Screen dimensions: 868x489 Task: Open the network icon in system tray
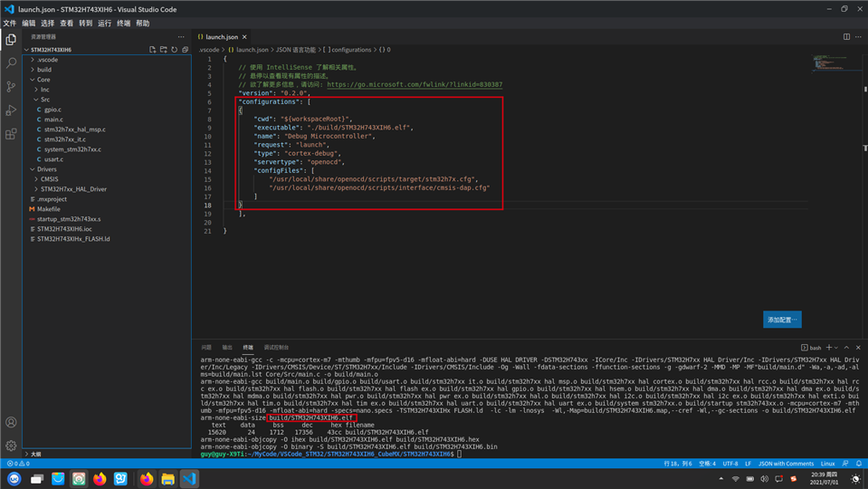(735, 479)
